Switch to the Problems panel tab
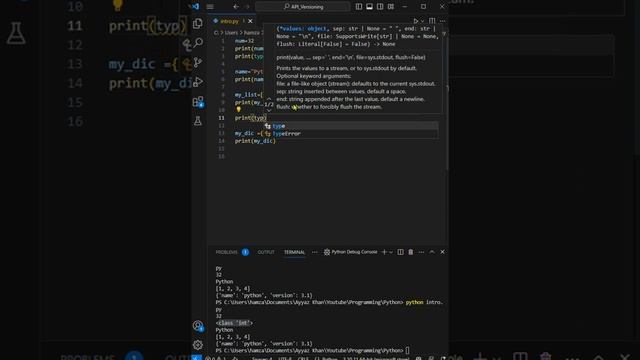The width and height of the screenshot is (640, 360). [227, 252]
